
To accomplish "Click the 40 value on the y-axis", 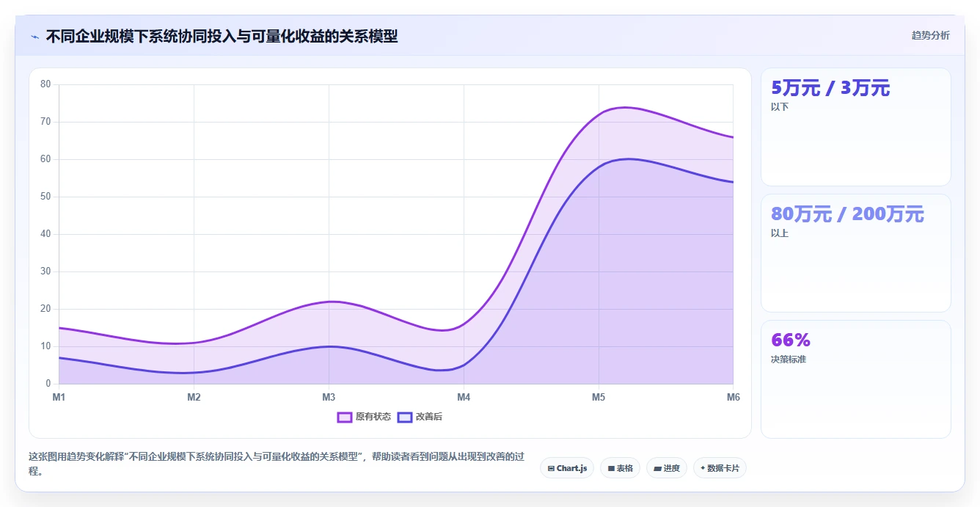I will [45, 234].
